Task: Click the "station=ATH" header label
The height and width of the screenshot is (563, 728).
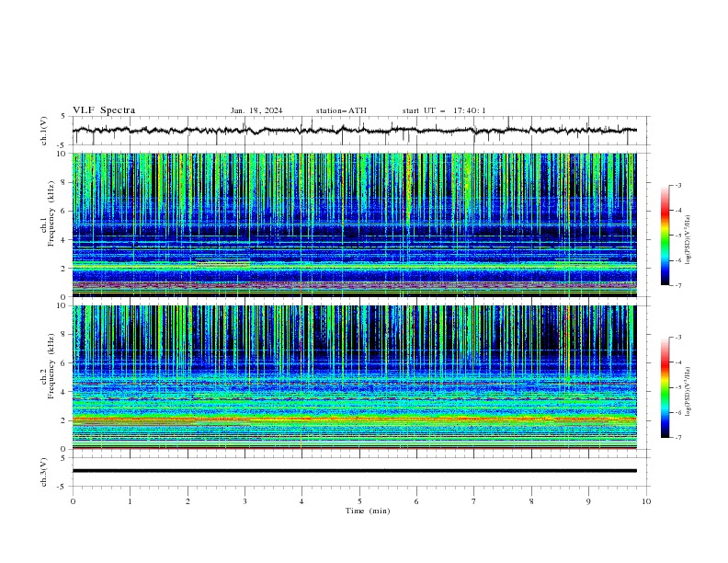Action: coord(341,110)
